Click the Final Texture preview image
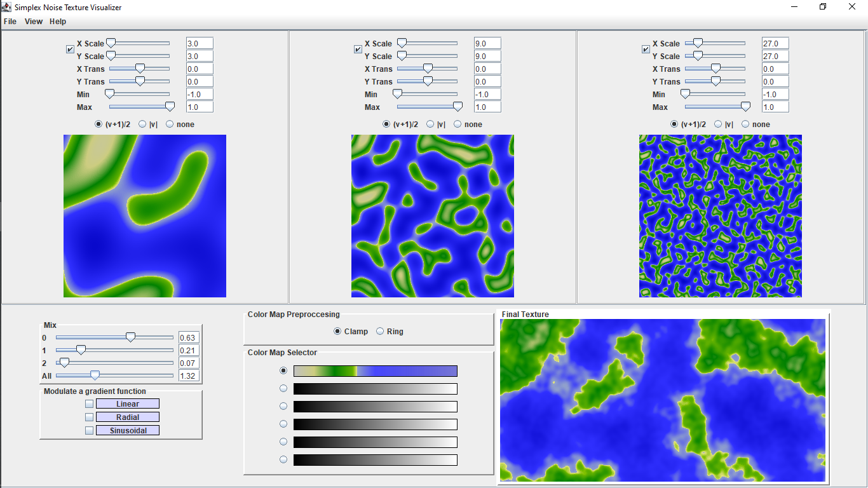 (663, 400)
